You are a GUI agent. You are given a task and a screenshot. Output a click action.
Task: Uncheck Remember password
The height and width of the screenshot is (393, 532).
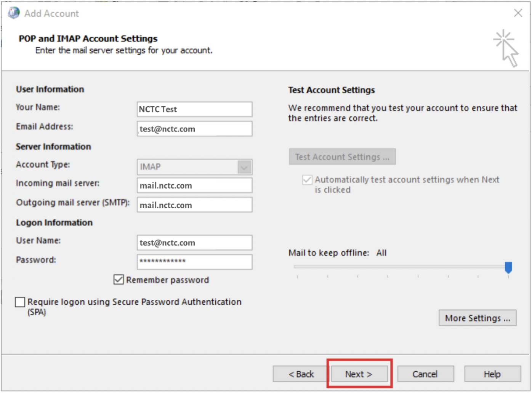(119, 280)
